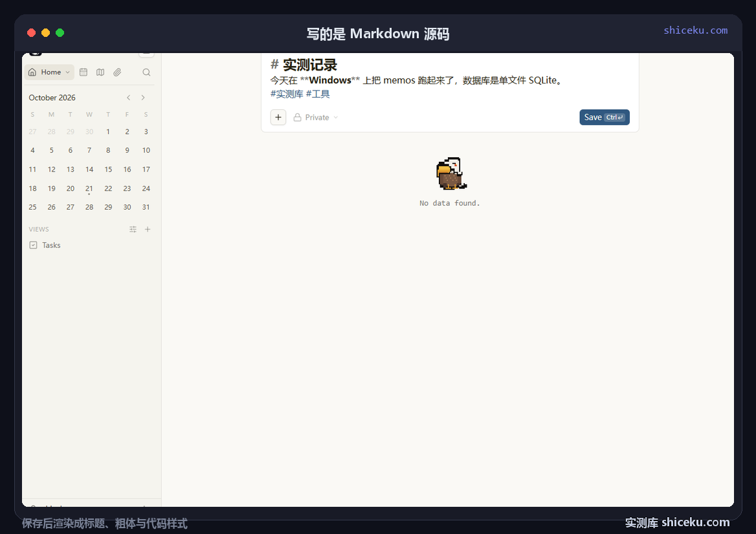Go to previous month in calendar
This screenshot has width=756, height=534.
(129, 97)
